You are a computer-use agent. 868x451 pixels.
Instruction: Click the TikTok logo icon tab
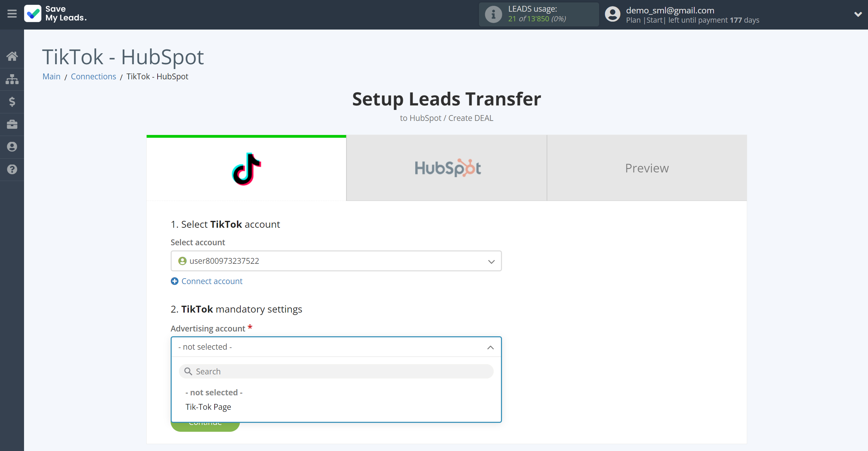tap(246, 168)
